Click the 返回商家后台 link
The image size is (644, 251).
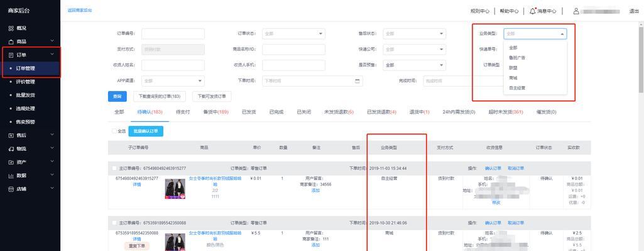(80, 10)
